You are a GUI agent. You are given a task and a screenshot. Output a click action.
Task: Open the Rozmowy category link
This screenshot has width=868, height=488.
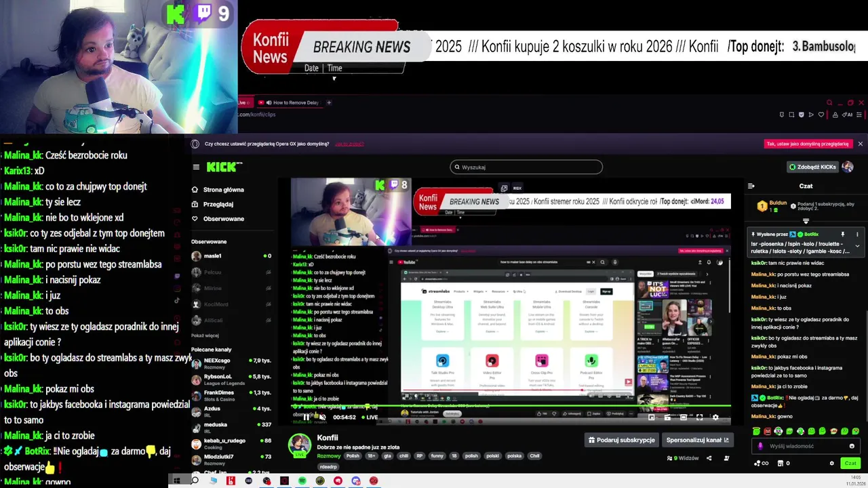[329, 456]
